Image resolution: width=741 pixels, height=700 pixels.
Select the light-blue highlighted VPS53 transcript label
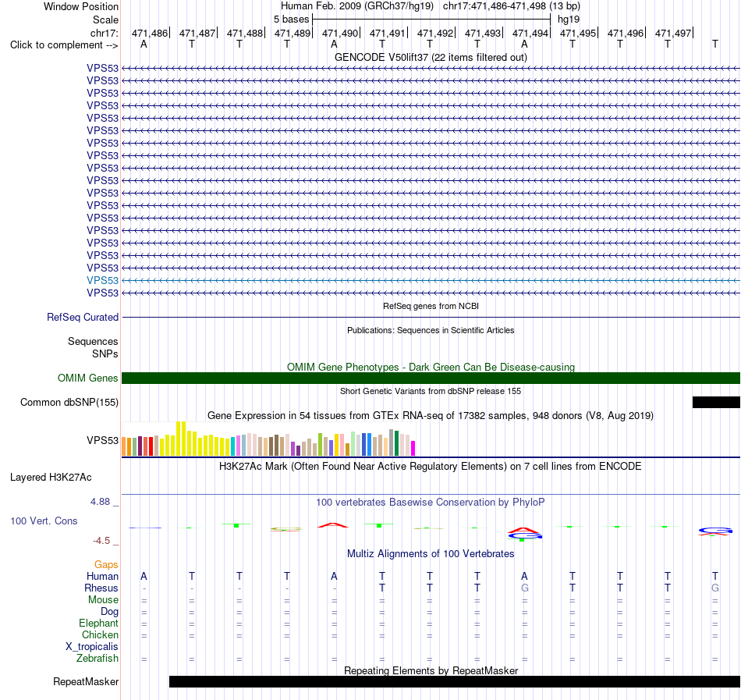point(102,280)
